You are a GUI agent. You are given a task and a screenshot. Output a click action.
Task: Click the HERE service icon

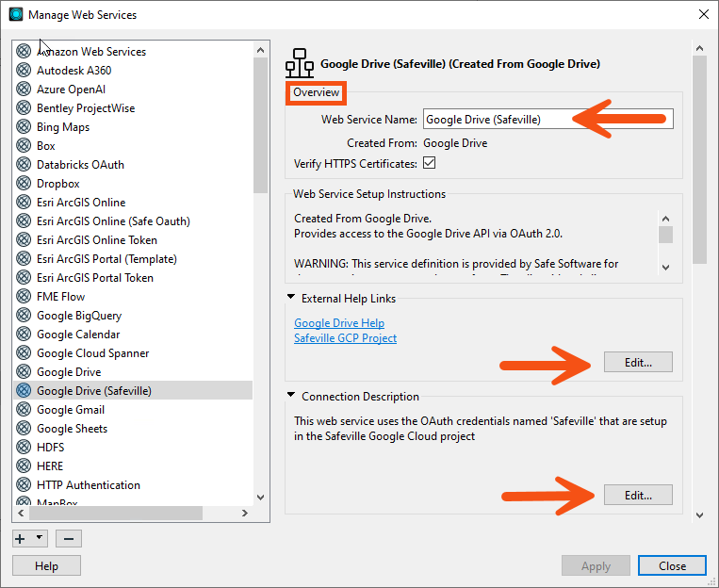(24, 465)
